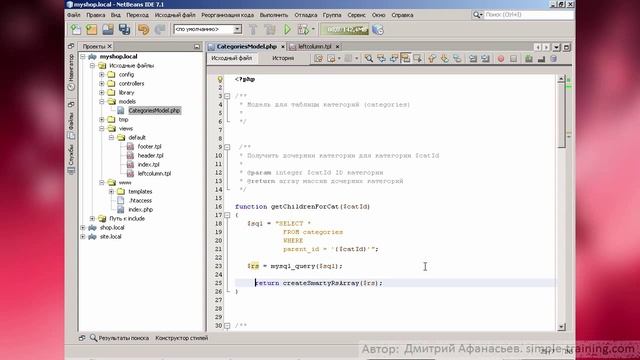Select .htaccess in the project tree
The image size is (640, 360).
coord(140,200)
